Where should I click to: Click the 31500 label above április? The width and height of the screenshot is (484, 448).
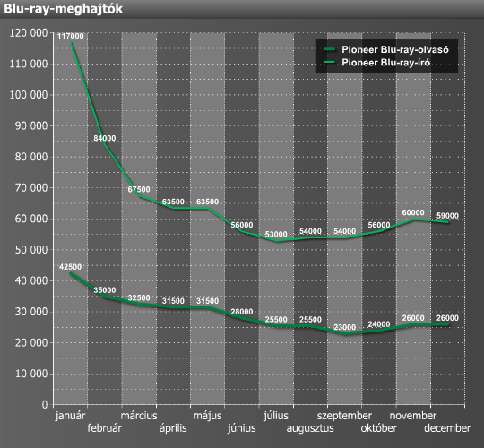point(173,301)
